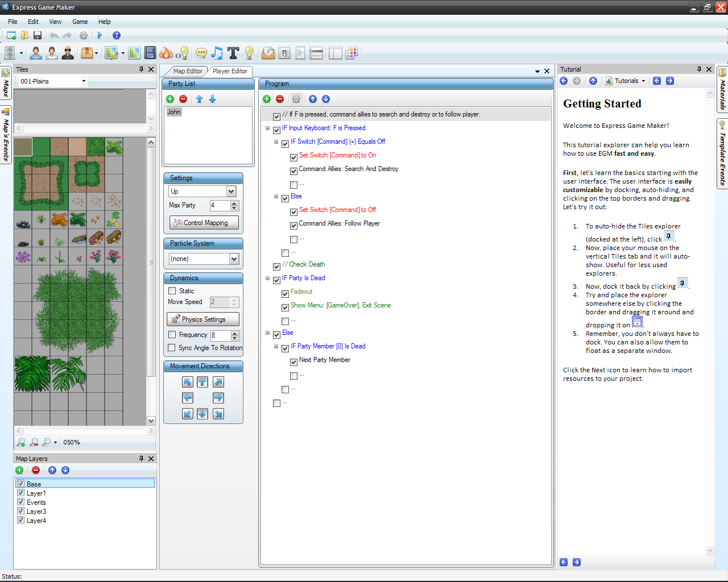Click next arrow at tutorial bottom
The image size is (728, 582).
pyautogui.click(x=577, y=562)
